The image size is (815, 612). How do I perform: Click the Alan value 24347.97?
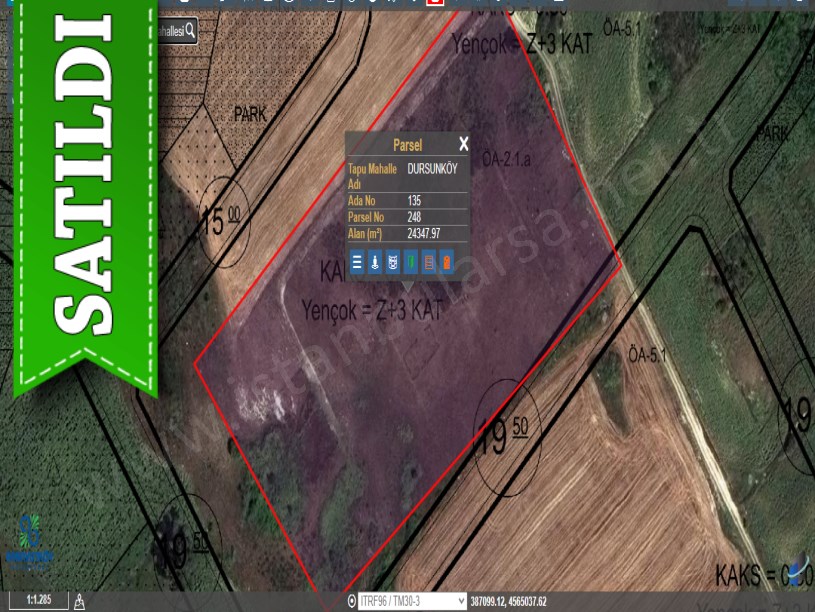click(423, 233)
